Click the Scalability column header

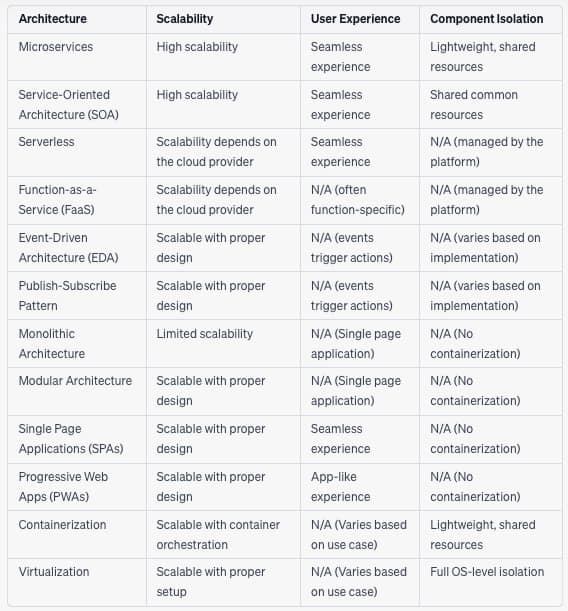click(185, 19)
